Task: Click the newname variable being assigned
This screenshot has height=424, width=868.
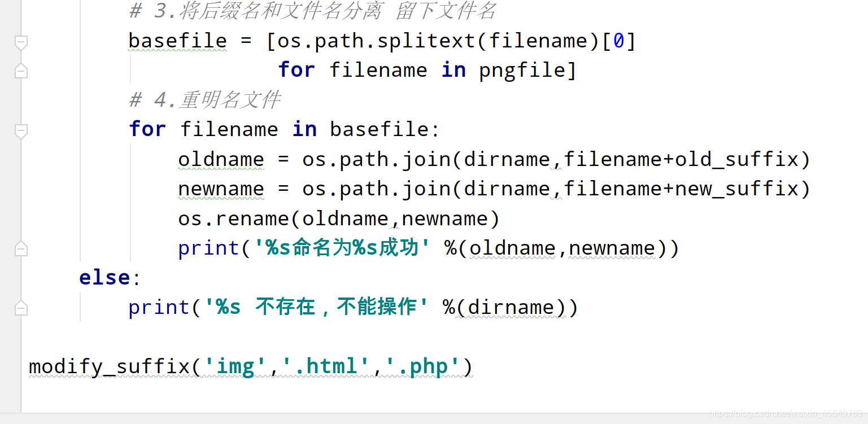Action: 221,189
